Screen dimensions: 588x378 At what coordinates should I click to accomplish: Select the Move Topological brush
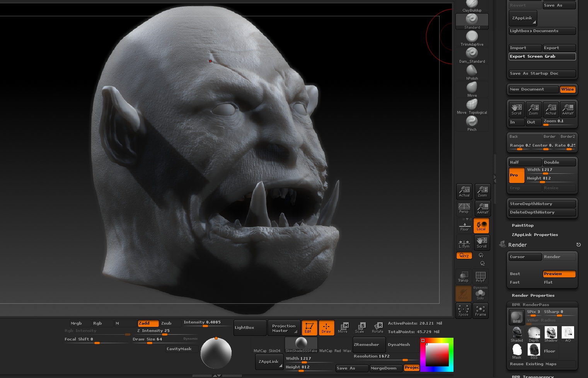coord(472,106)
